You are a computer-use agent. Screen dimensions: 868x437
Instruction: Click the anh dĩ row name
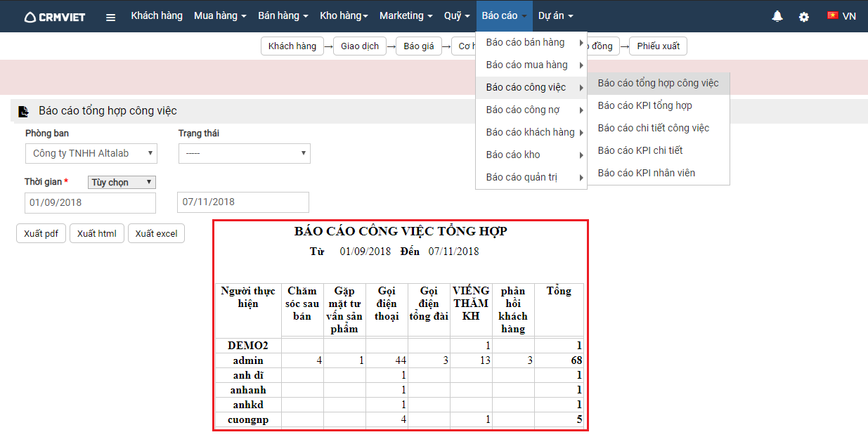click(248, 375)
